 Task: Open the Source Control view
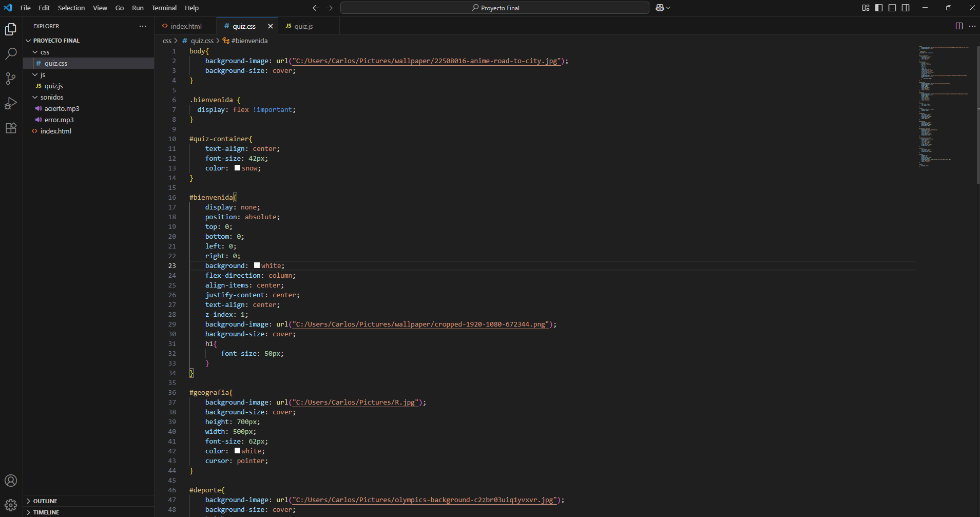(x=11, y=78)
